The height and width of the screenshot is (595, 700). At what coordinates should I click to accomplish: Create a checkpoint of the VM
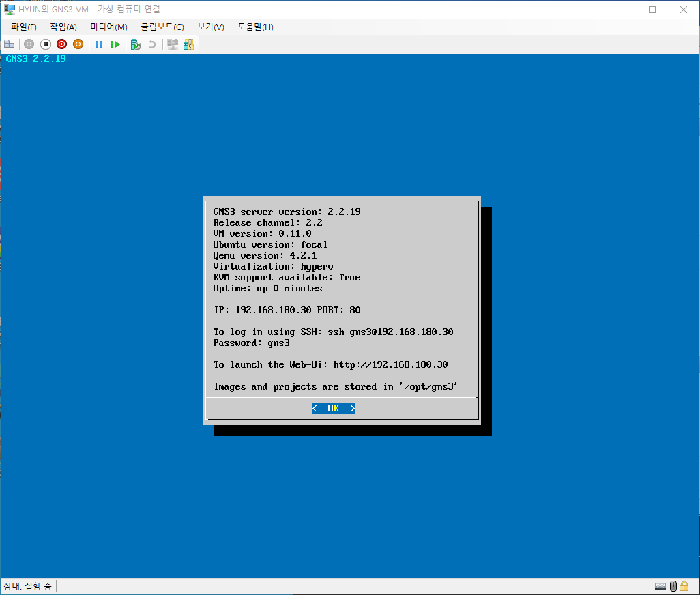[136, 44]
